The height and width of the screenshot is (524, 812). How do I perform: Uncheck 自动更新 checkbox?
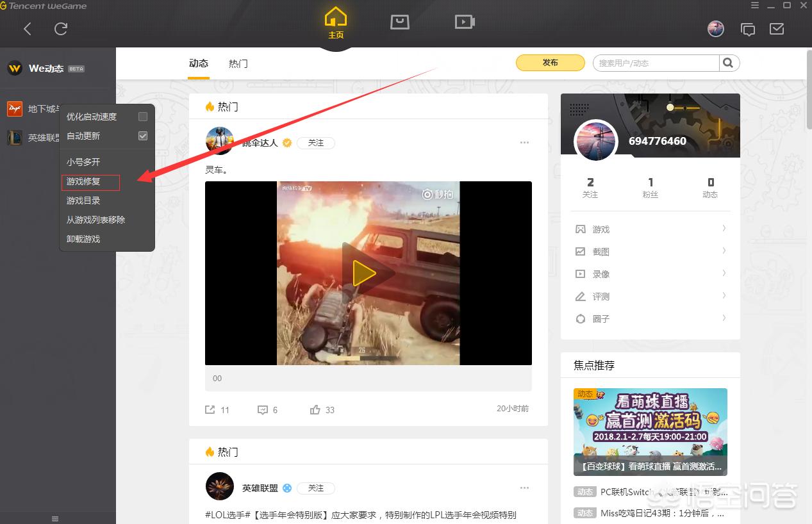point(143,136)
